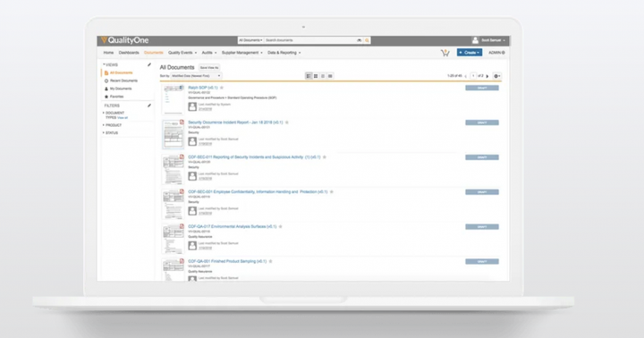Image resolution: width=644 pixels, height=338 pixels.
Task: Select the compact list view layout icon
Action: click(323, 76)
